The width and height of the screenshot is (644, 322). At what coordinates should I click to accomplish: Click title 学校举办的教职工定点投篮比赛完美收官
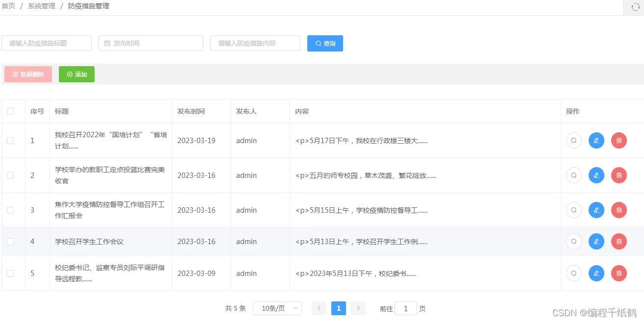tap(110, 175)
